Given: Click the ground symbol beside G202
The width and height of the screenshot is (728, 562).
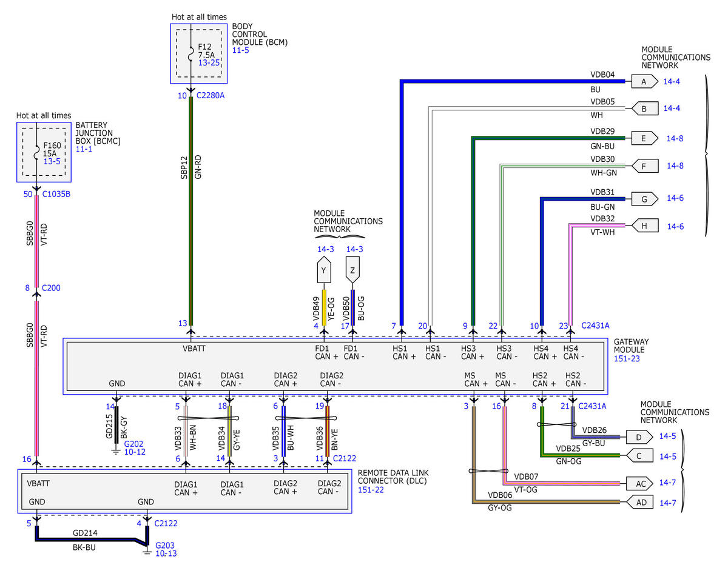Looking at the screenshot, I should 116,450.
